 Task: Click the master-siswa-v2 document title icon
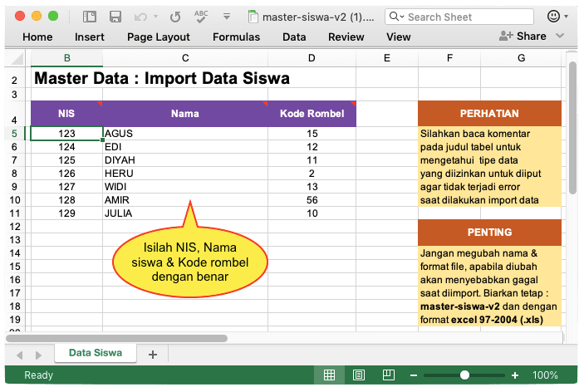(253, 17)
